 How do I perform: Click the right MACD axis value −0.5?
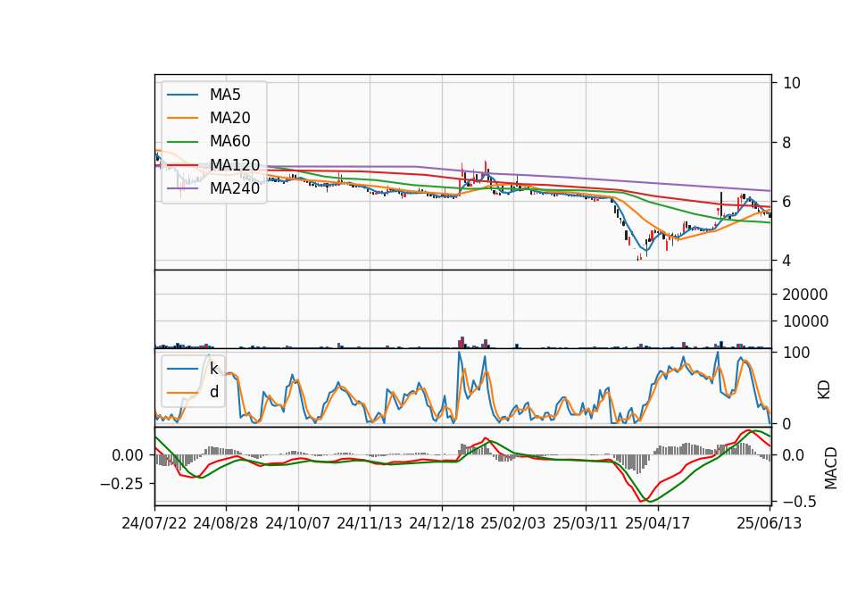pyautogui.click(x=800, y=502)
